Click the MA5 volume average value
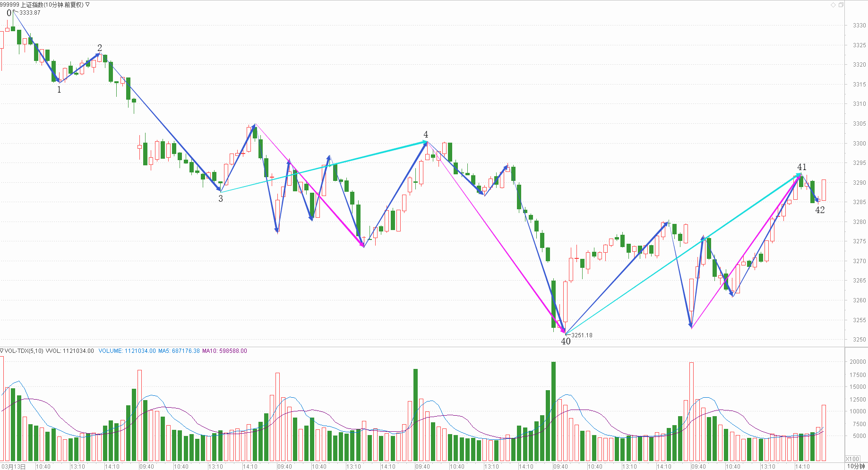Viewport: 868px width, 470px height. point(179,351)
